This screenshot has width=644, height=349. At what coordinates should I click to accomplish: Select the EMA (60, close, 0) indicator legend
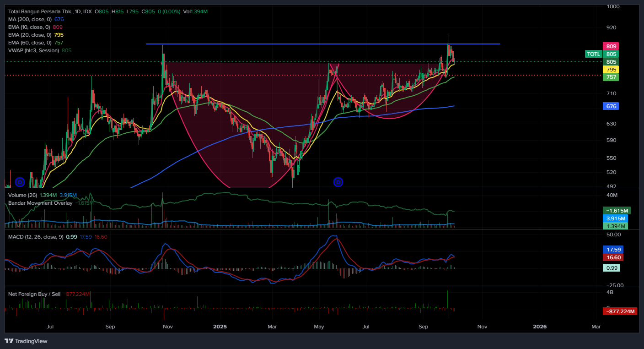(29, 43)
